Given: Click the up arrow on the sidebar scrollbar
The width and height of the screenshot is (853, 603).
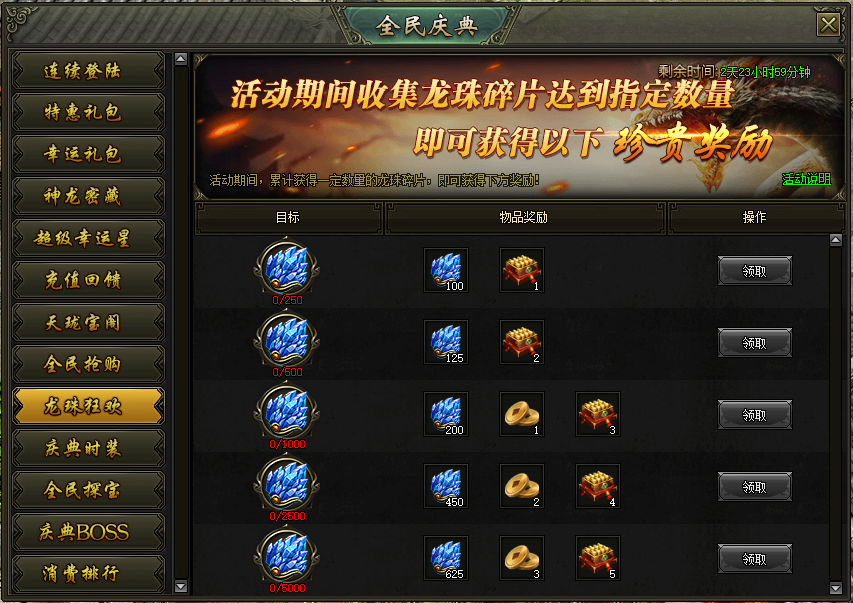Looking at the screenshot, I should [x=181, y=59].
